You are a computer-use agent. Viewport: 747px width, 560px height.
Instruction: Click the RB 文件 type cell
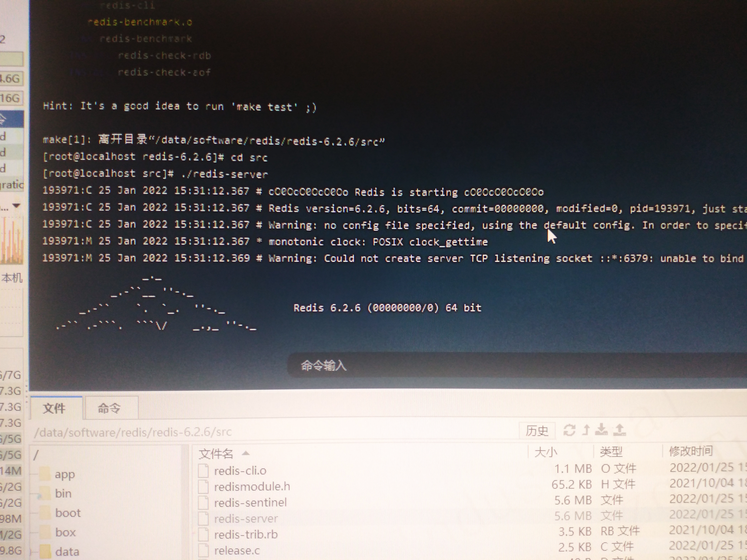[620, 531]
